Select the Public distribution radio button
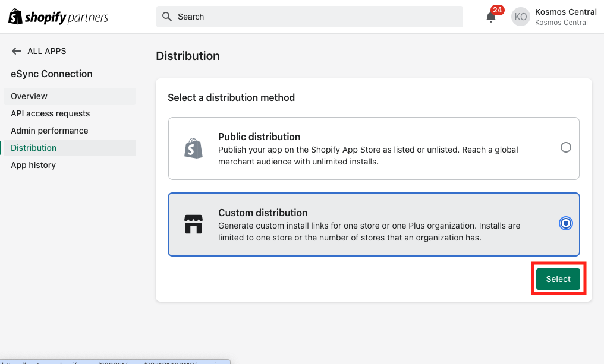Viewport: 604px width, 364px height. click(566, 147)
